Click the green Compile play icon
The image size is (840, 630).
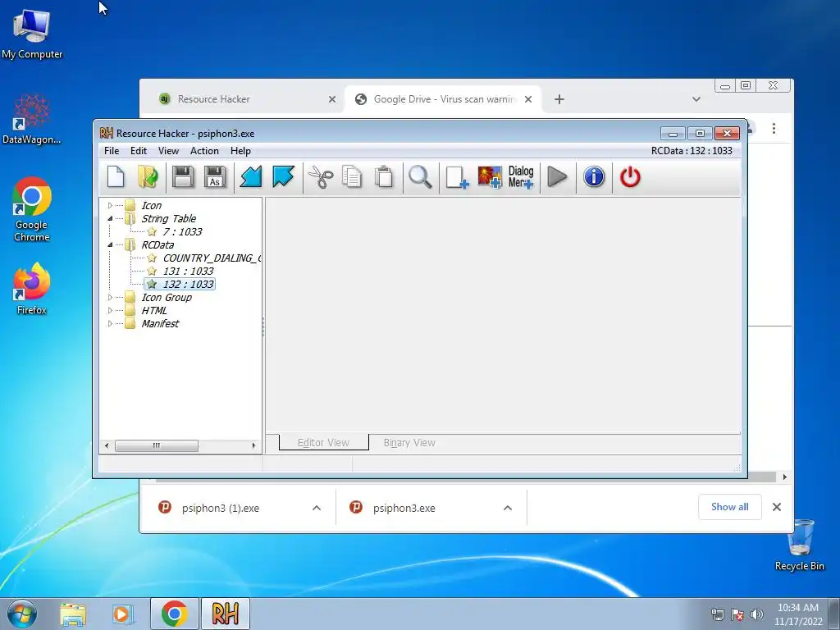coord(557,177)
